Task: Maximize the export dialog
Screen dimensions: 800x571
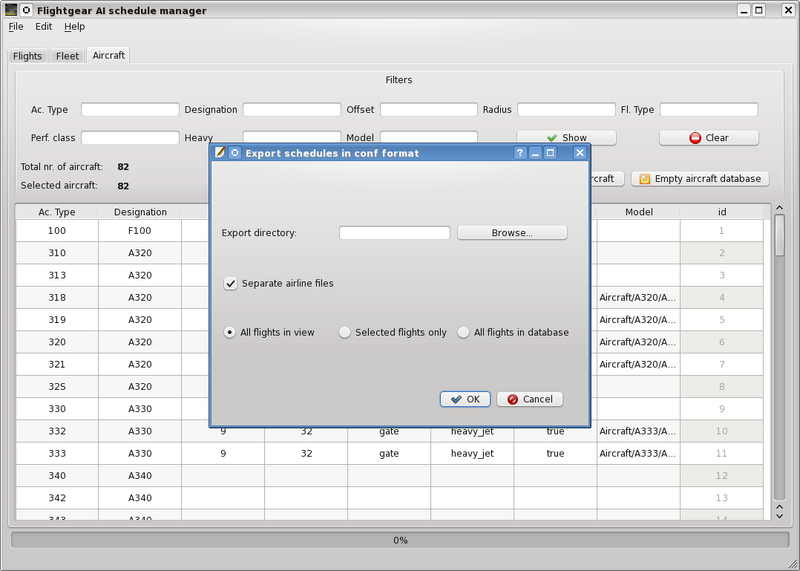Action: click(550, 153)
